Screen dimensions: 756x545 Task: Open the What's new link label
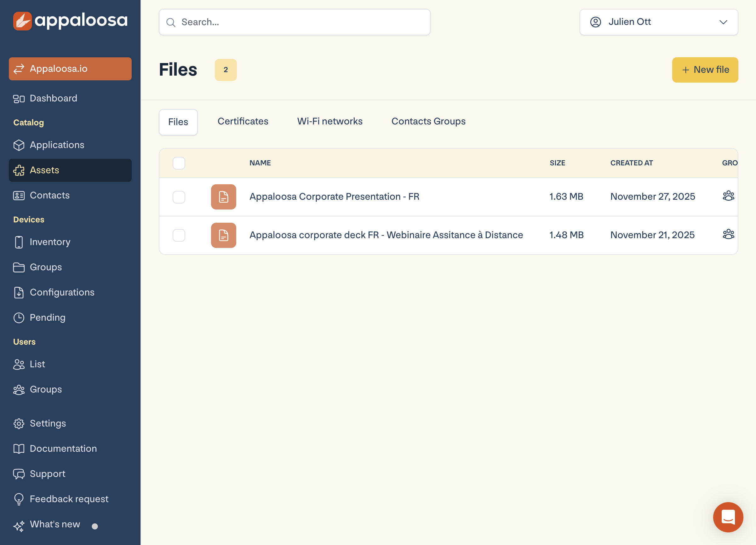click(x=55, y=524)
